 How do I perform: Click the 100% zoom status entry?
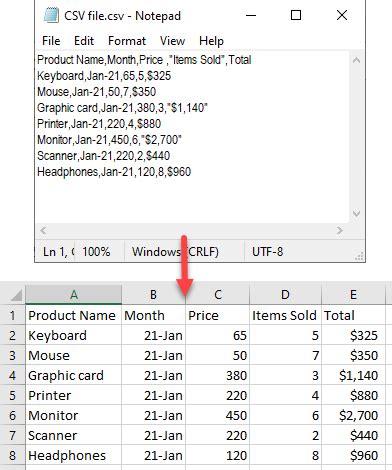[x=96, y=251]
